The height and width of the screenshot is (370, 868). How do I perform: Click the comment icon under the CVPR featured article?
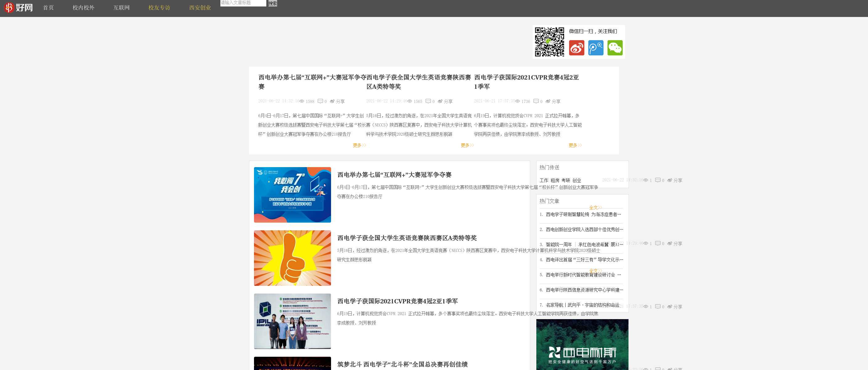click(x=536, y=101)
